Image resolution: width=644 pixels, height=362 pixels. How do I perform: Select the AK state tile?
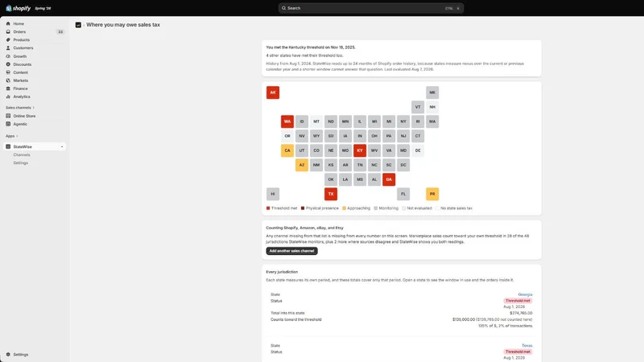point(273,93)
